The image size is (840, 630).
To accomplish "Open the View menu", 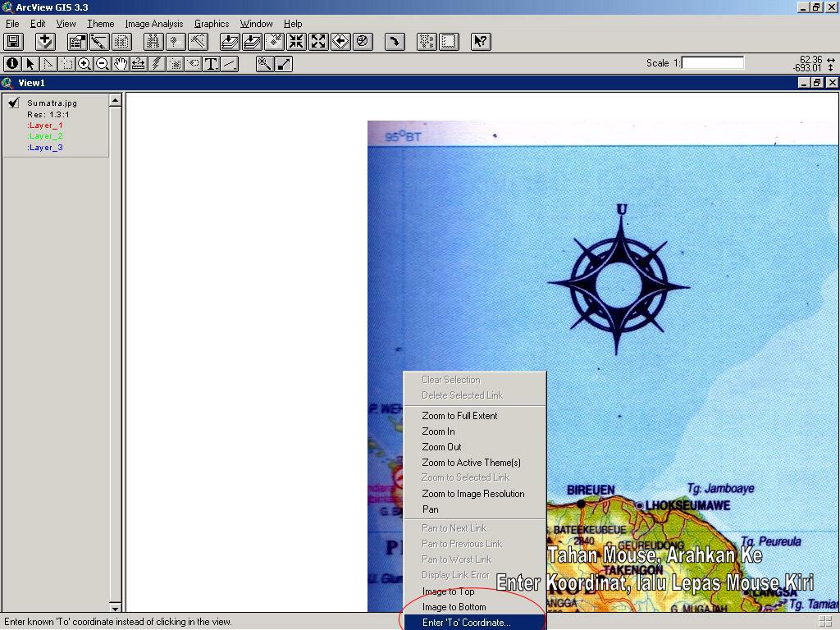I will [x=66, y=24].
